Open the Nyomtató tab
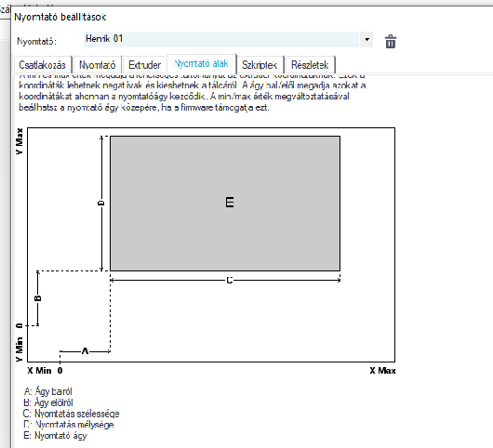 [97, 65]
